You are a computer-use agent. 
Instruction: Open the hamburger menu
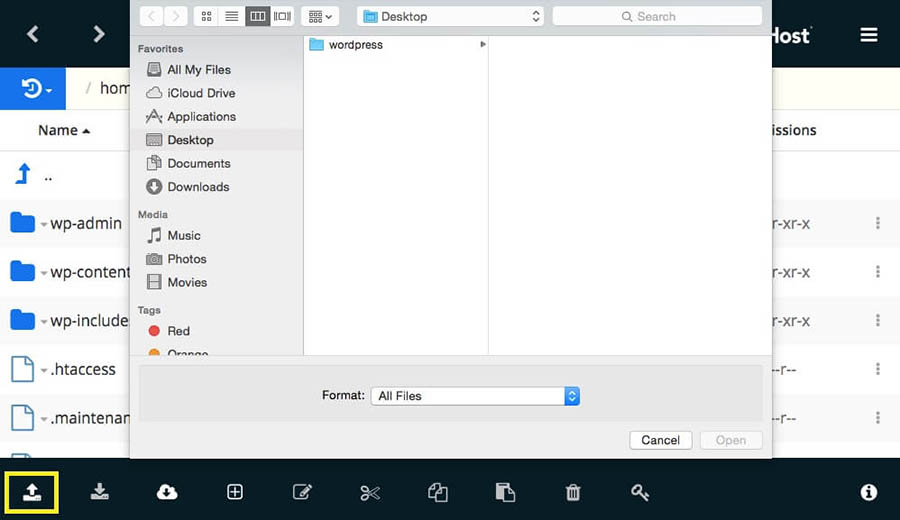click(x=869, y=35)
